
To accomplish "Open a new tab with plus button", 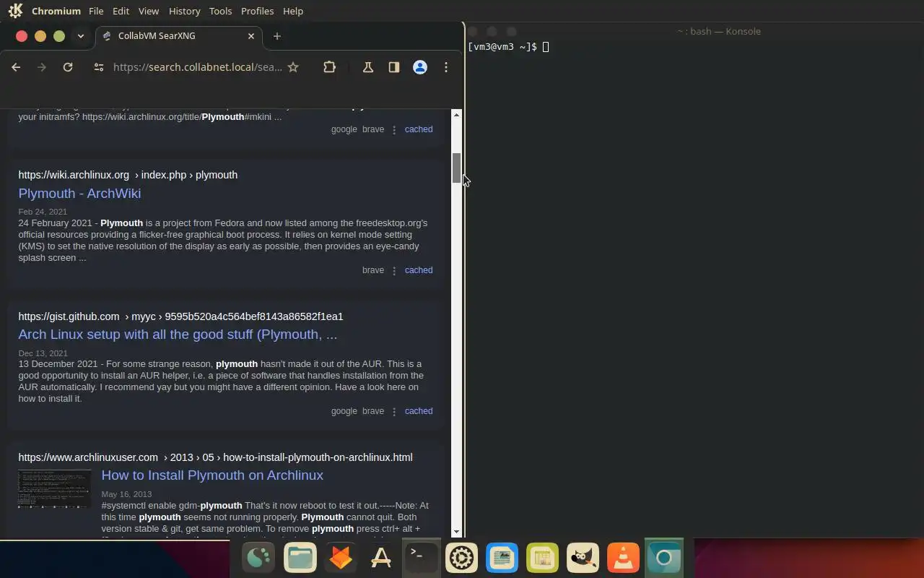I will tap(276, 36).
